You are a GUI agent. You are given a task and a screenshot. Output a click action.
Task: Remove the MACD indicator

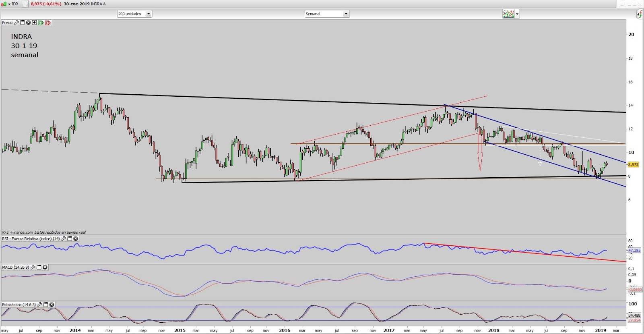[x=45, y=267]
